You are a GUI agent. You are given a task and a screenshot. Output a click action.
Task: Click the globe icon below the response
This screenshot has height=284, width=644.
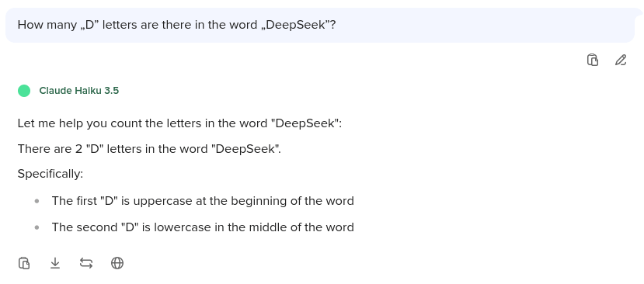click(117, 263)
